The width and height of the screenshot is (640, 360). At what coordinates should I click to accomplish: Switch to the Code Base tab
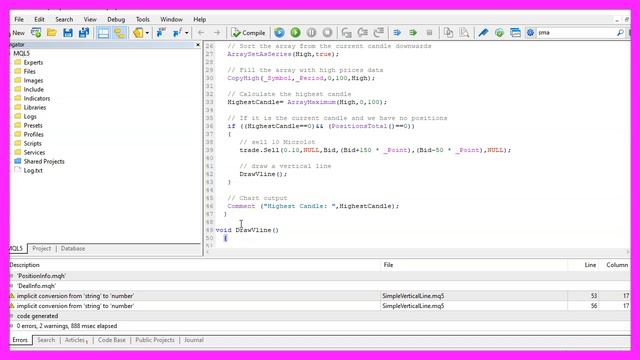[111, 340]
